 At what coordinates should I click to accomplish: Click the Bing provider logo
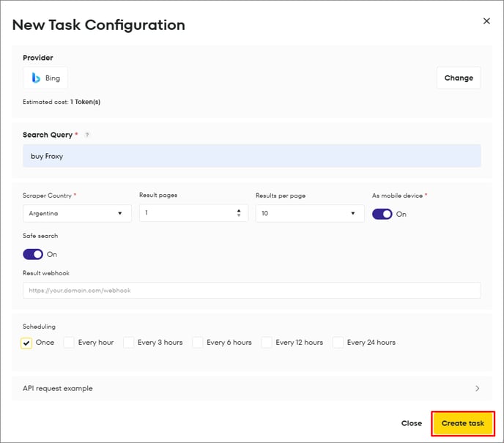point(36,78)
